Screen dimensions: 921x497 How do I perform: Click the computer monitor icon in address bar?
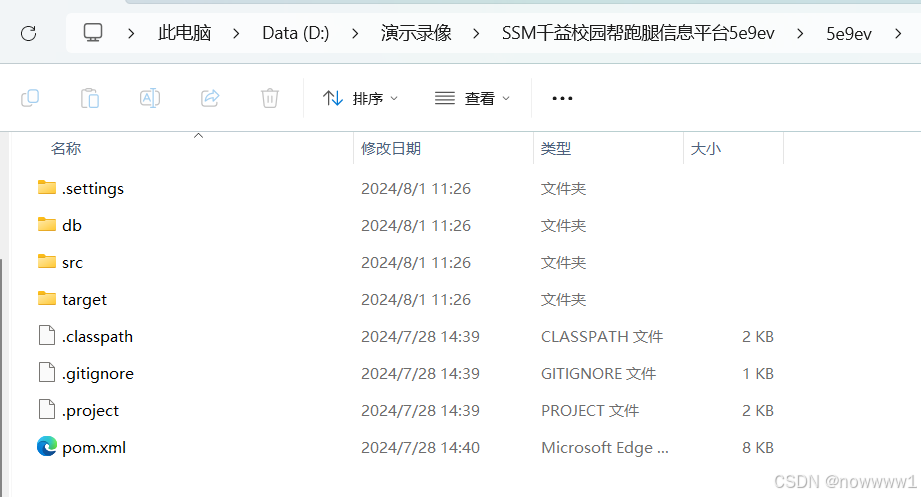tap(93, 32)
